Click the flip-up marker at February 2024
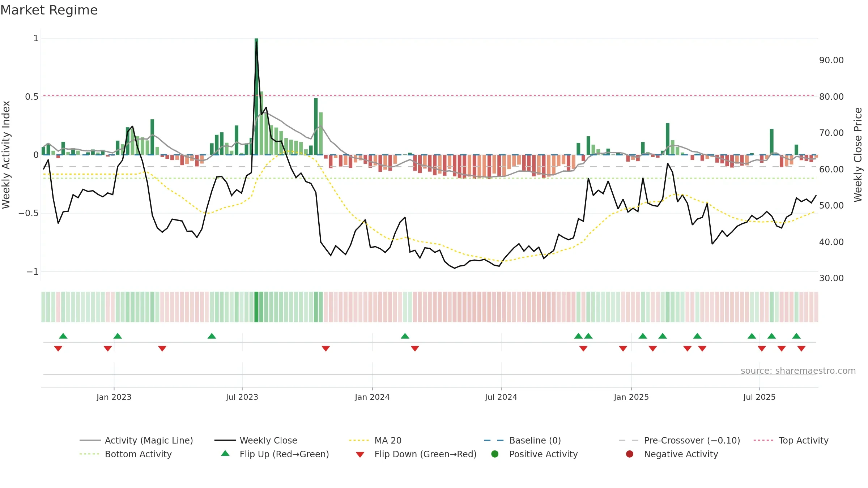 405,336
